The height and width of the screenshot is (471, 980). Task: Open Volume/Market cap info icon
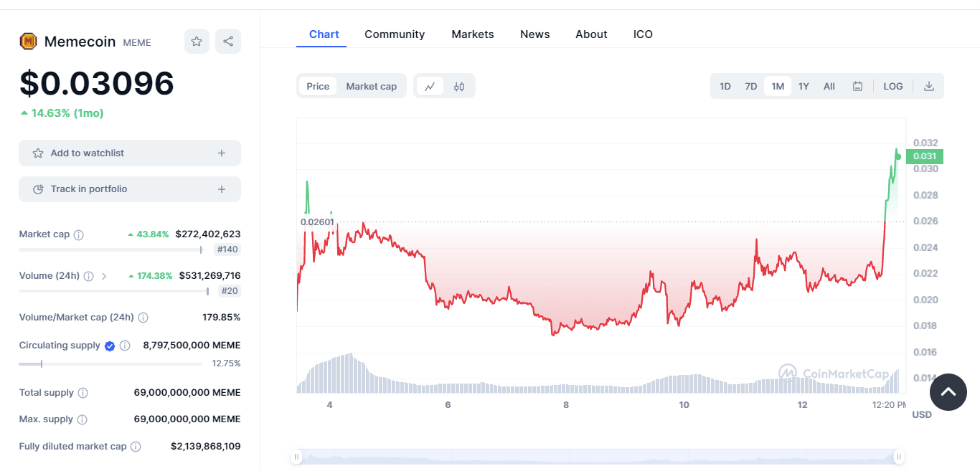pos(143,318)
